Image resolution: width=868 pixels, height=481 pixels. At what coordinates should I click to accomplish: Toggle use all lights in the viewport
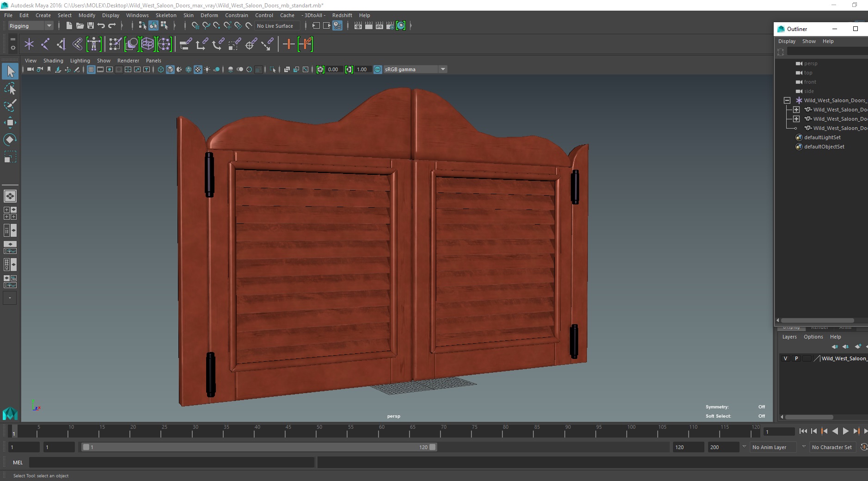[x=207, y=69]
